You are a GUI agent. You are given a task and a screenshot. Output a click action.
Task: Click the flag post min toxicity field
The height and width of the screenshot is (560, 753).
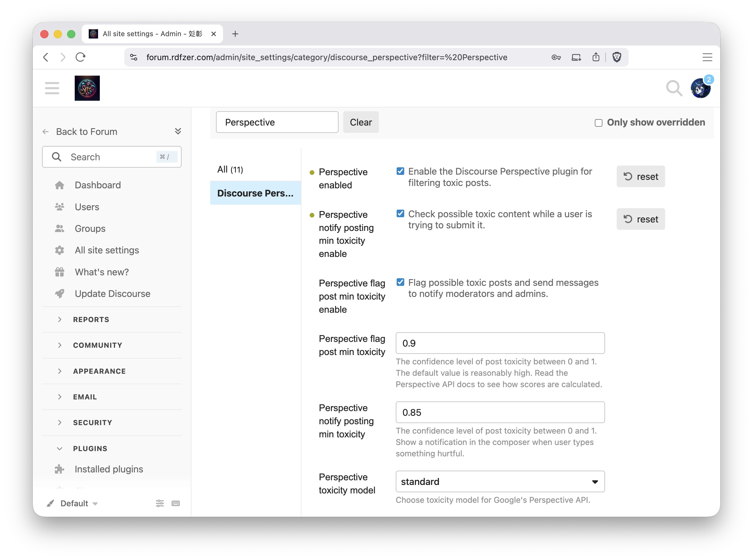coord(500,343)
